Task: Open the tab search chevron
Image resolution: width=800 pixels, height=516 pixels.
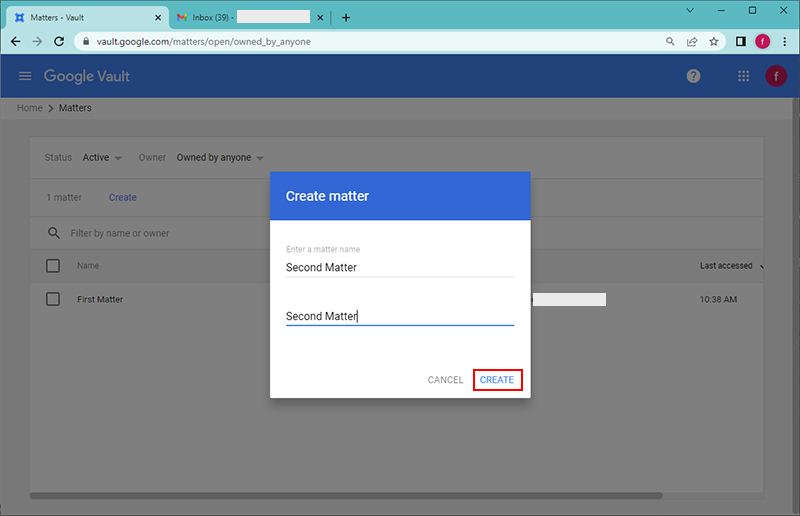Action: [x=690, y=10]
